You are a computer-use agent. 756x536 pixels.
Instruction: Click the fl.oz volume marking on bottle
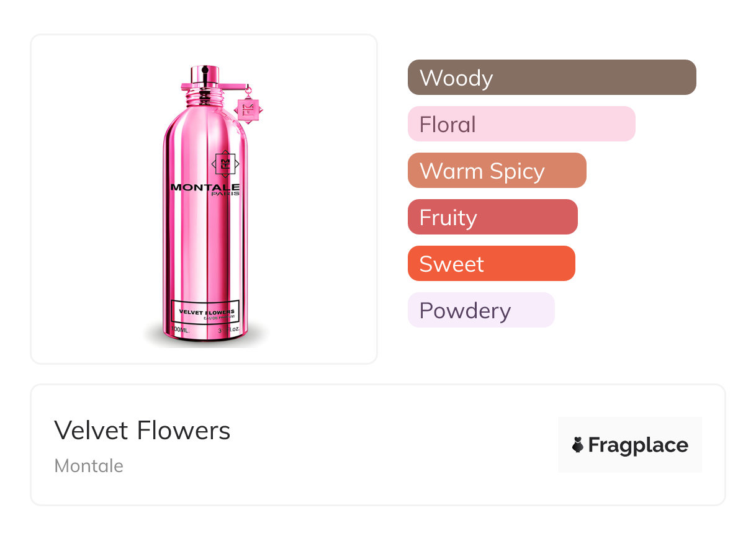pos(228,331)
